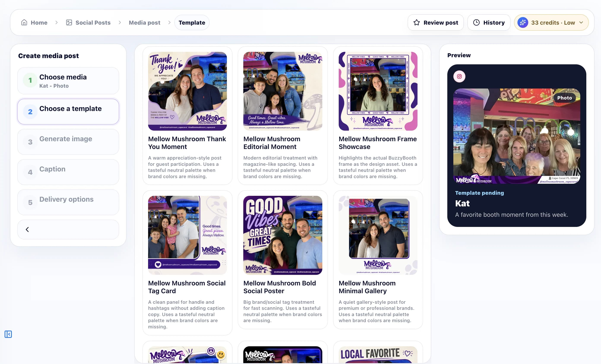
Task: Expand the 33 credits · Low dropdown chevron
Action: [x=581, y=22]
